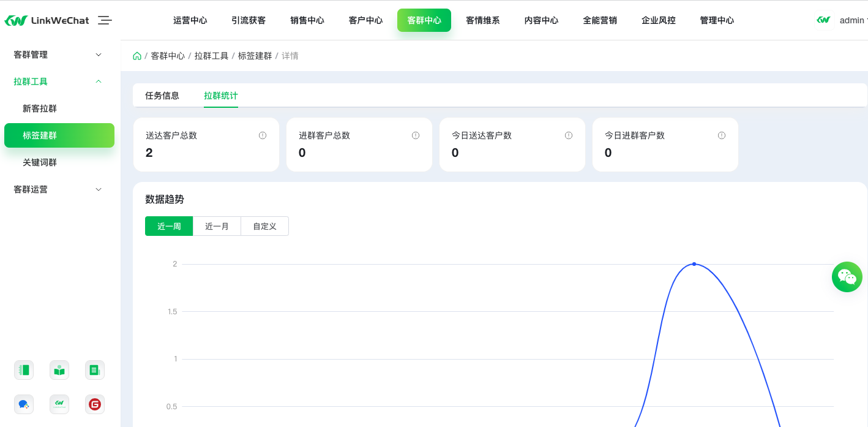Expand the 客群运营 sidebar menu
Image resolution: width=868 pixels, height=427 pixels.
coord(59,189)
